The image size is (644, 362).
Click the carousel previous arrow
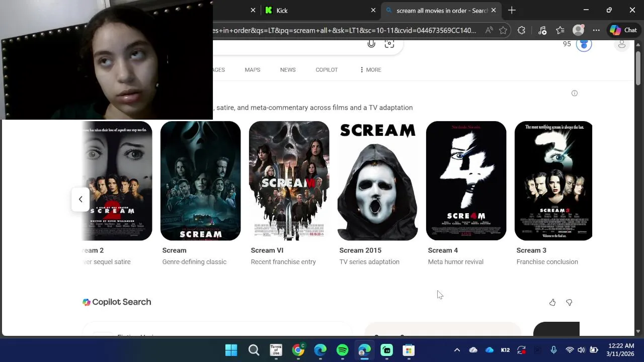(80, 199)
